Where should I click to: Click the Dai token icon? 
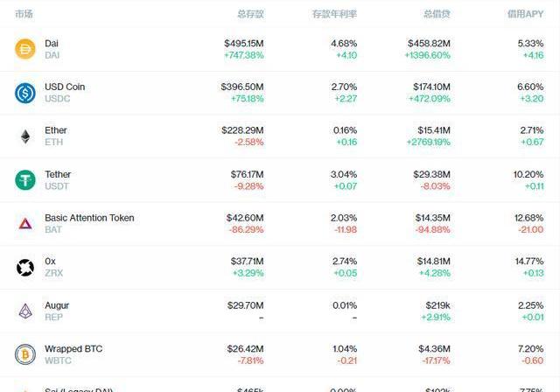point(24,49)
